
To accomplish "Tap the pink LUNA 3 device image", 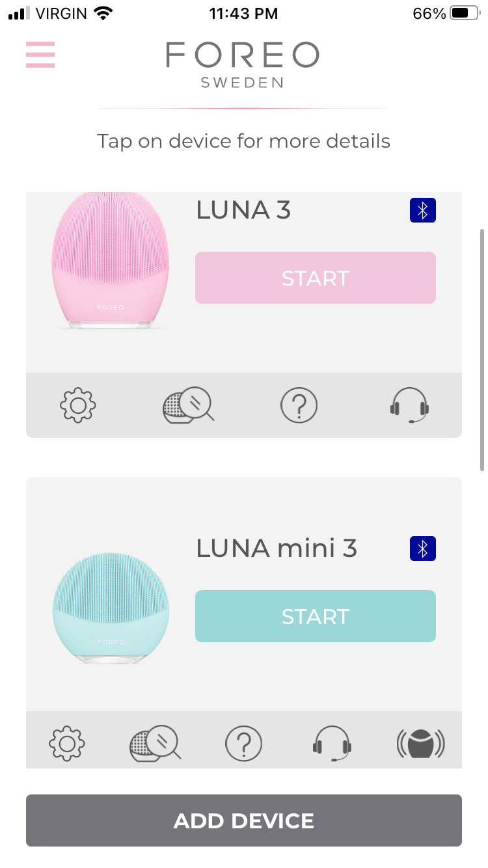I will pos(111,260).
